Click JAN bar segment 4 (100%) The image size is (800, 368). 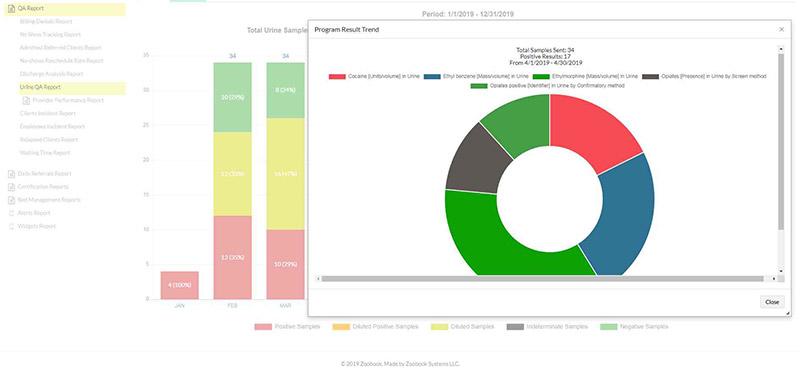click(x=180, y=285)
